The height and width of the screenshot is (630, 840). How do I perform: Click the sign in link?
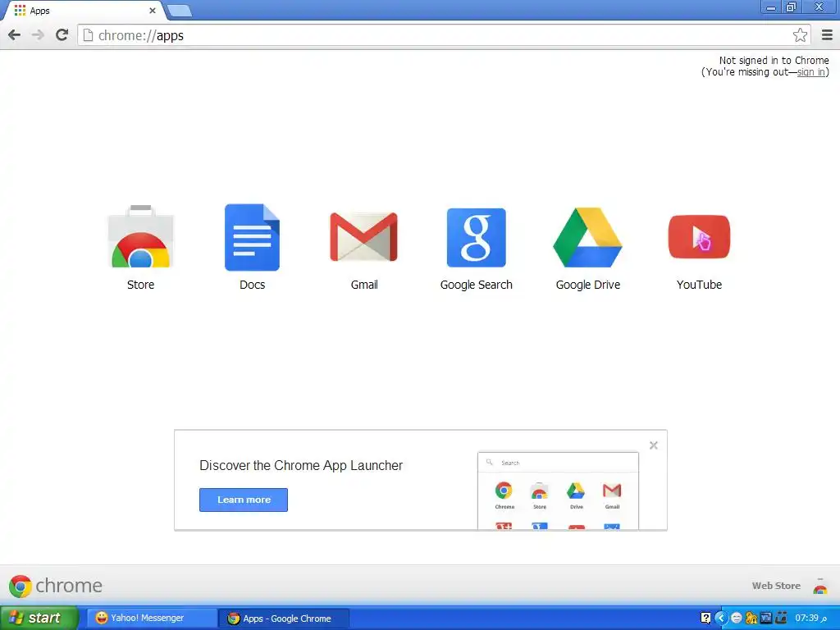pyautogui.click(x=811, y=72)
